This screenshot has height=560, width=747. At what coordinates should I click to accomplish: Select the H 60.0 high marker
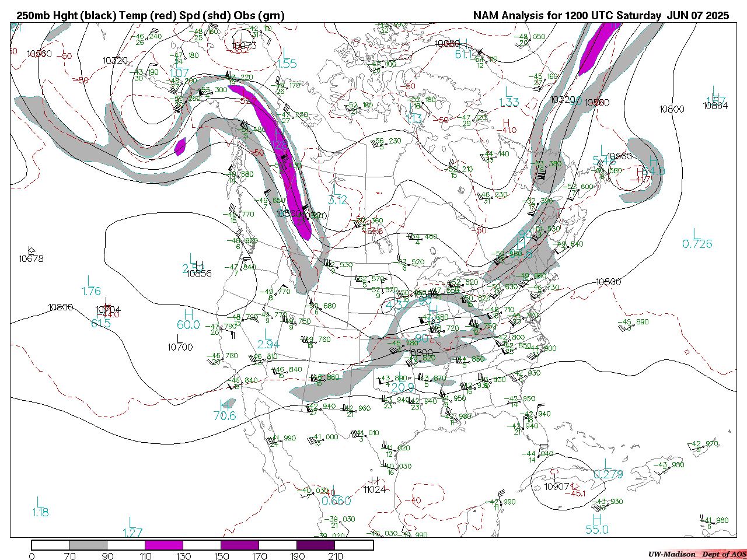(x=189, y=320)
